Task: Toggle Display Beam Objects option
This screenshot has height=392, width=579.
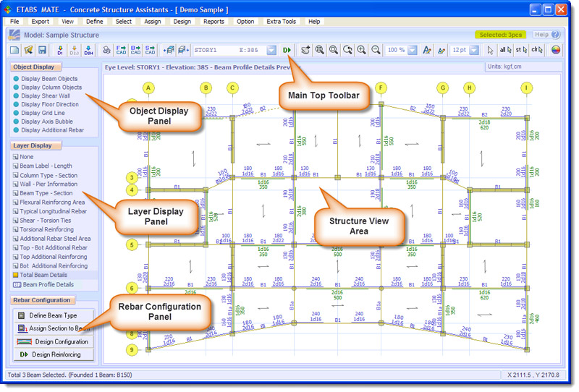Action: 50,79
